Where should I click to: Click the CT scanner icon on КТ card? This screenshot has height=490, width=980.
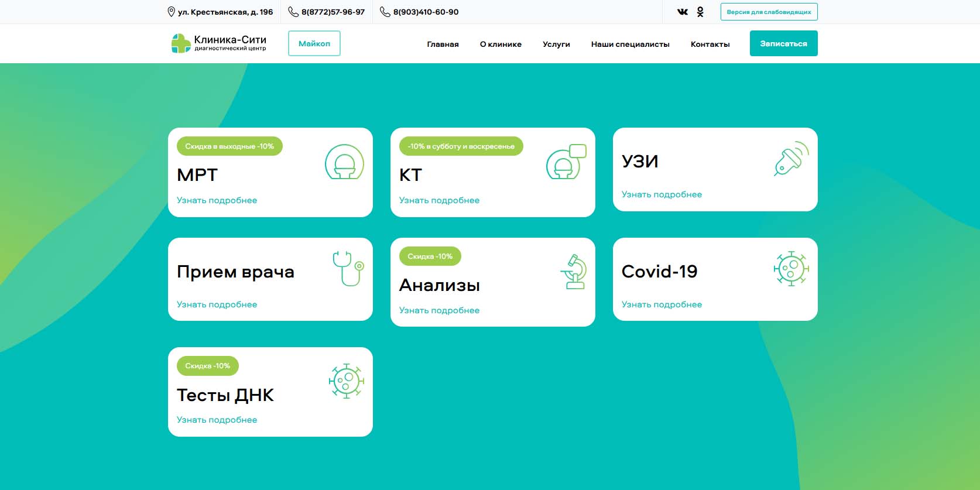click(566, 162)
